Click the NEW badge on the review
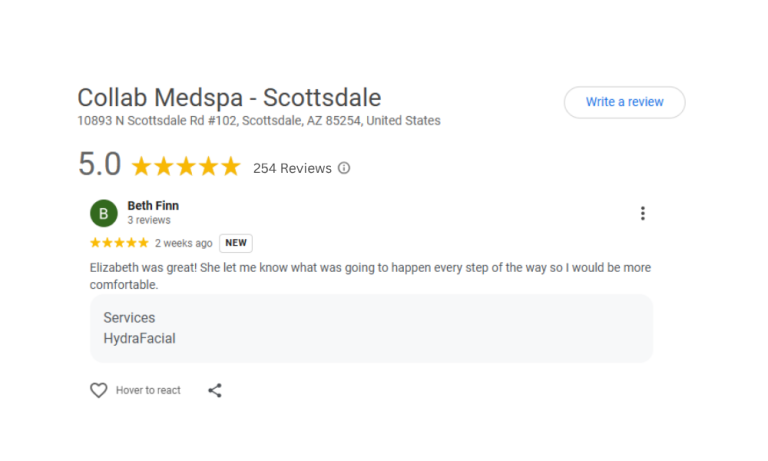The height and width of the screenshot is (461, 768). click(236, 243)
